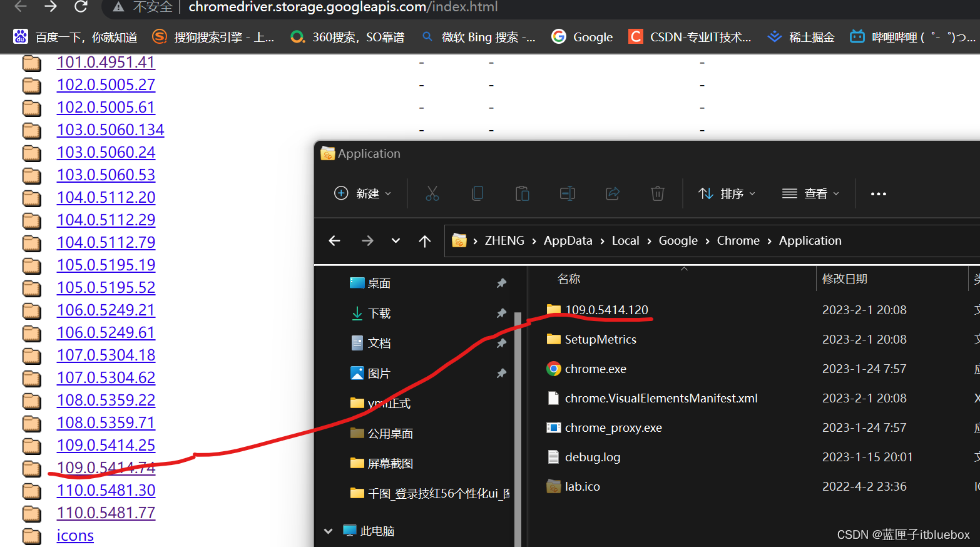
Task: Open the bilibili bookmark
Action: pyautogui.click(x=913, y=37)
